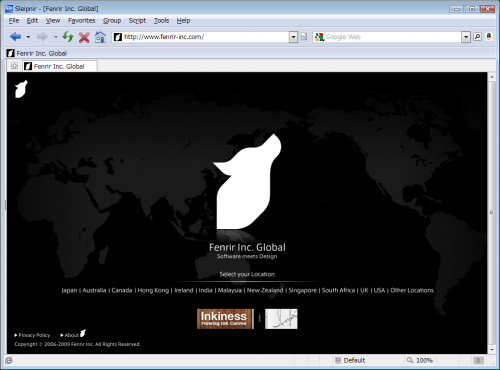Viewport: 500px width, 370px height.
Task: Open the Tools menu
Action: [161, 21]
